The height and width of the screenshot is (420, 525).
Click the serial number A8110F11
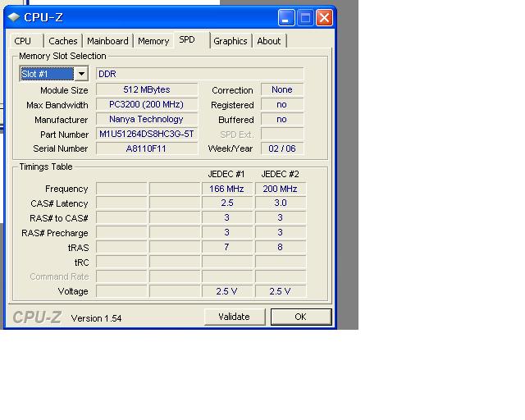tap(147, 148)
